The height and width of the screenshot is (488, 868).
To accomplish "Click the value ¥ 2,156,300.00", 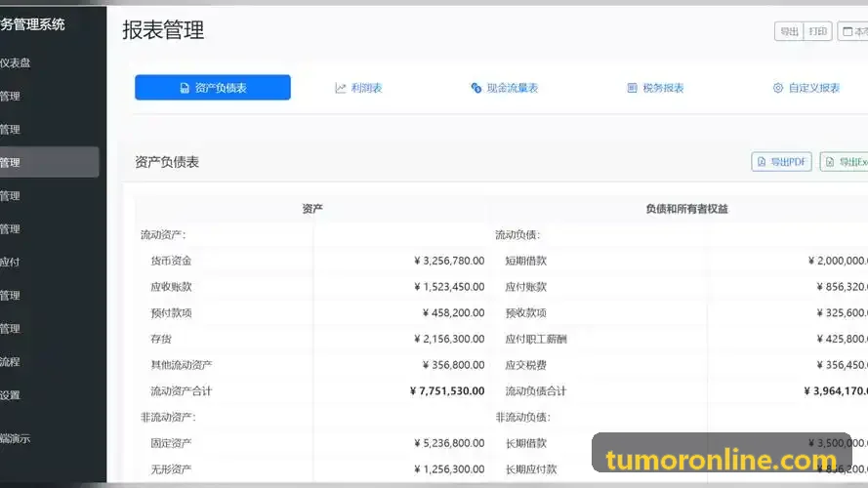I will pyautogui.click(x=449, y=339).
